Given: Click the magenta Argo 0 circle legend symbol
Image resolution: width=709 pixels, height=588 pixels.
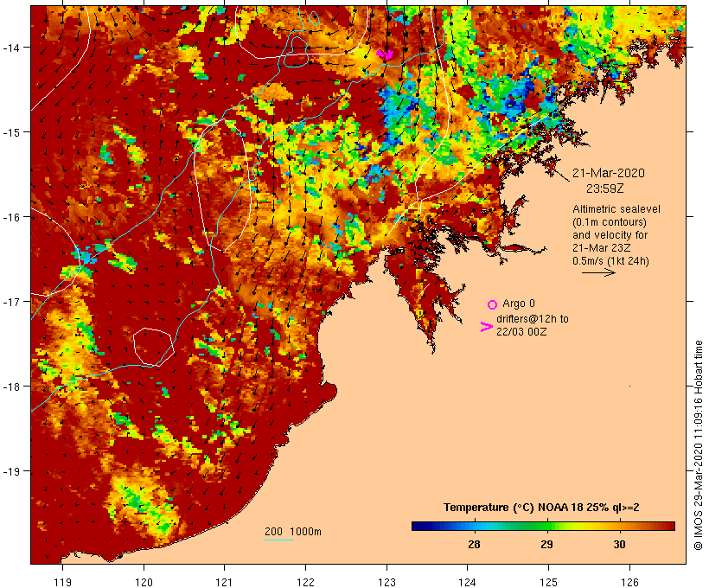Looking at the screenshot, I should (492, 304).
